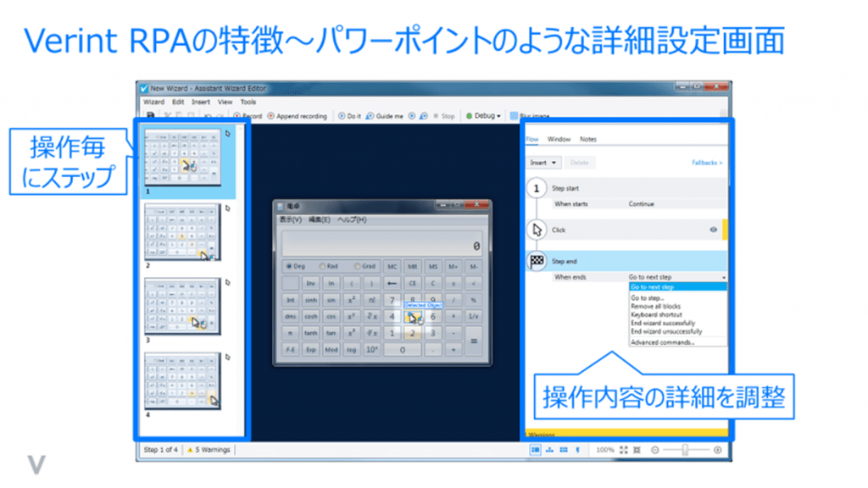Click the cursor icon beside step 1 thumbnail

pos(227,133)
